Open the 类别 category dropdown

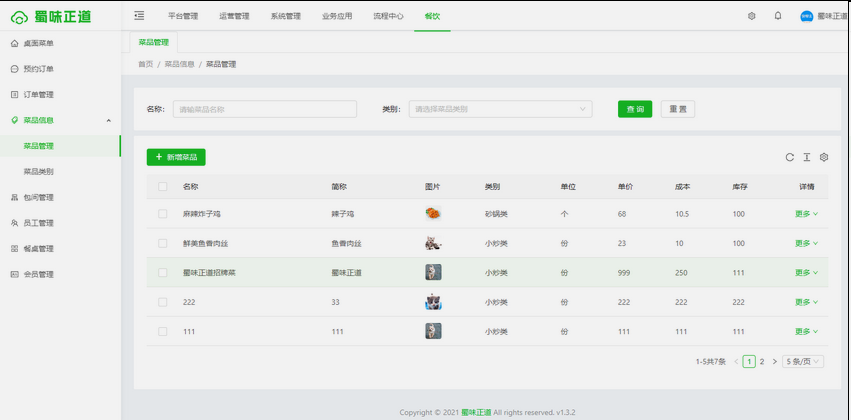500,109
